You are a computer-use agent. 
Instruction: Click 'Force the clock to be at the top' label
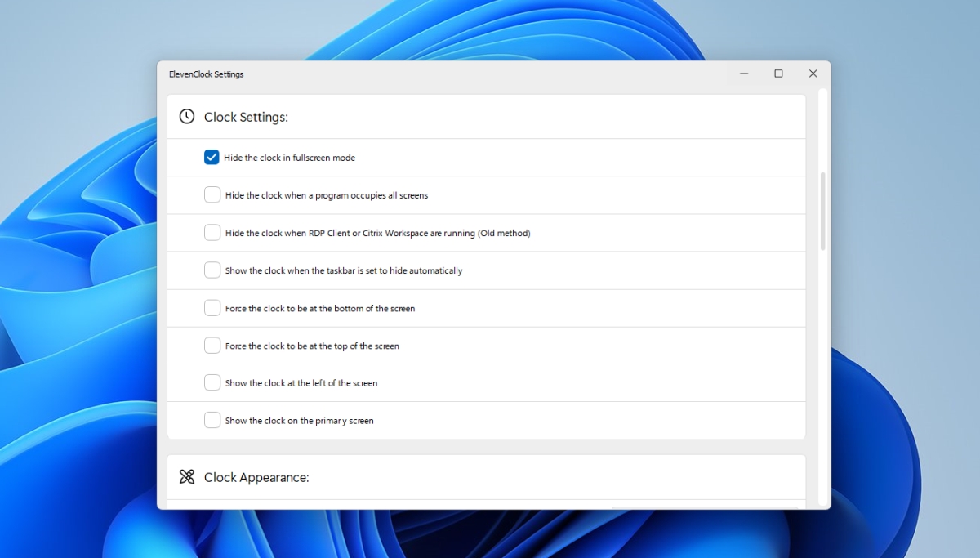[x=312, y=346]
